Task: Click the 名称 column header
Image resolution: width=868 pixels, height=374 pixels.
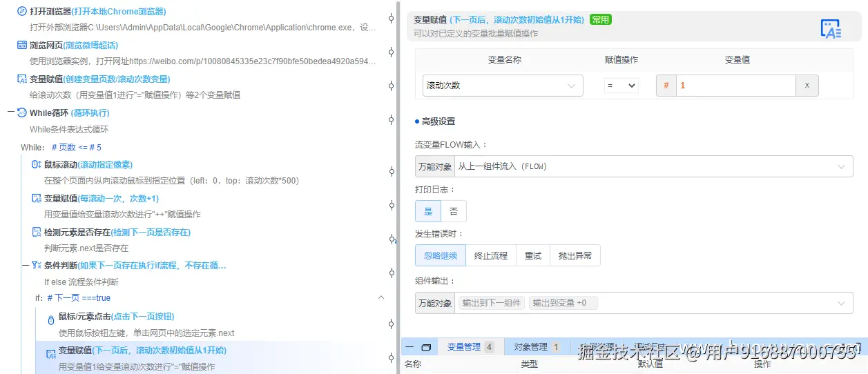Action: pos(413,364)
